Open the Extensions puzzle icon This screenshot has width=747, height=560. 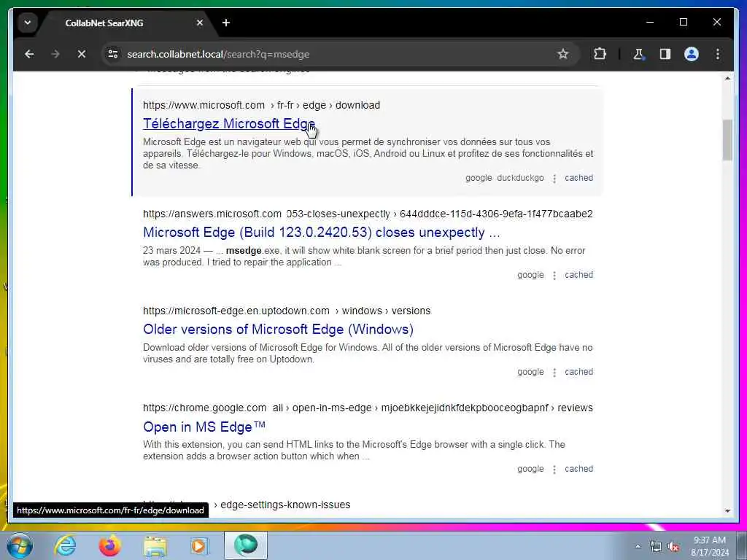(600, 54)
